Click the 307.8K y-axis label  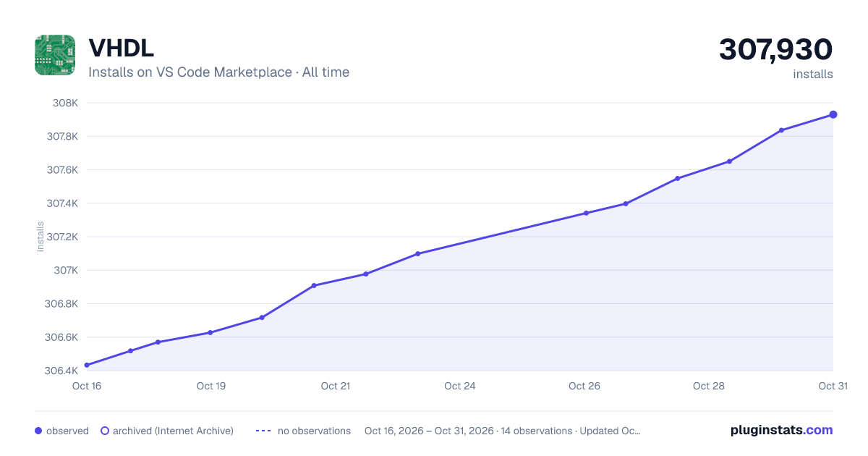click(x=62, y=136)
